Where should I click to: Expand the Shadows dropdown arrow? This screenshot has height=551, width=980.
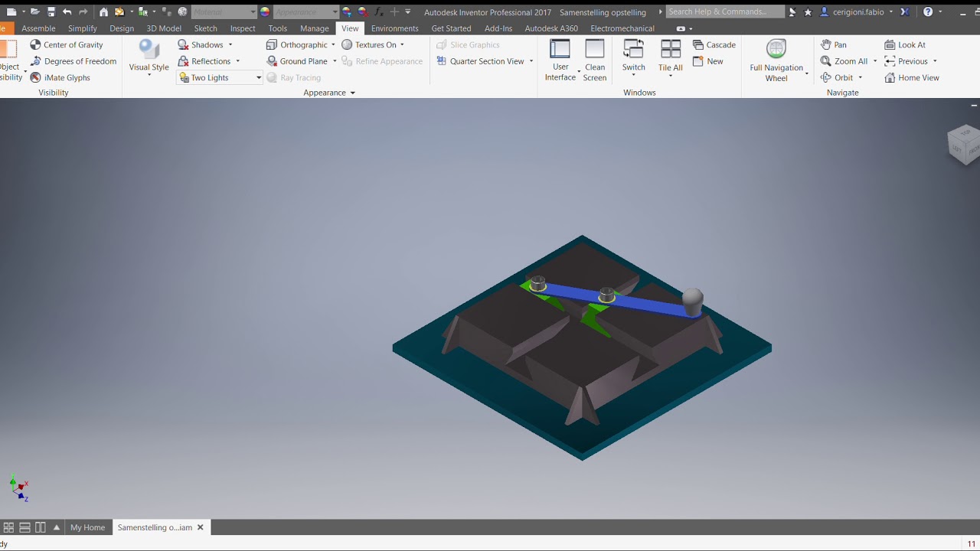[x=230, y=44]
